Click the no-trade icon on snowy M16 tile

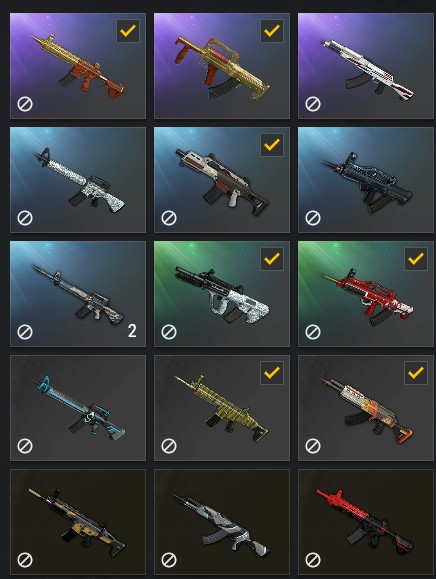[x=25, y=218]
